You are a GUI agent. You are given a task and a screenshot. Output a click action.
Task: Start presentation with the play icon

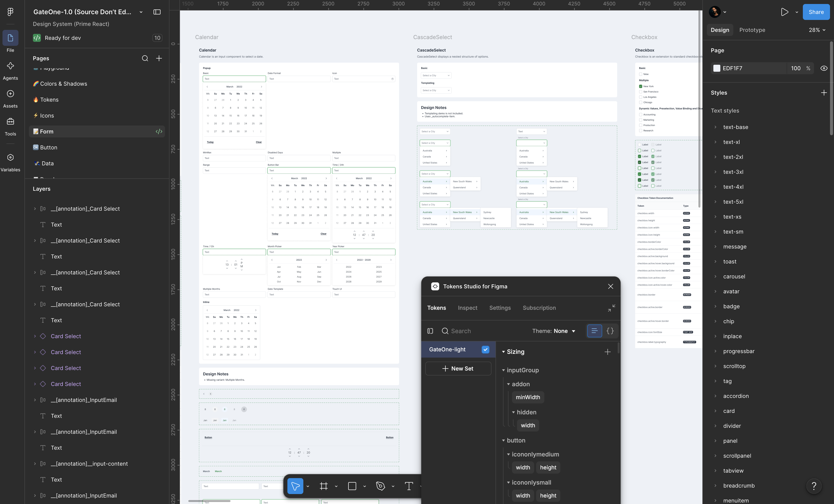(x=784, y=12)
